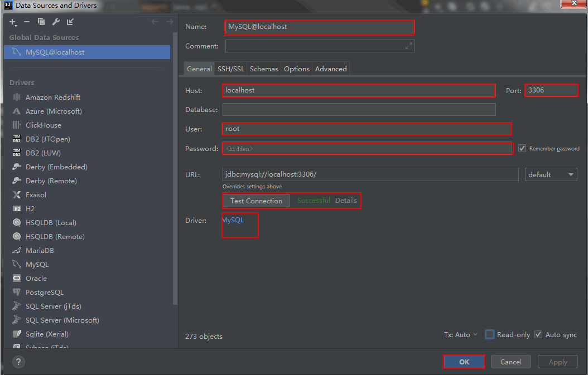Click the Apply button

click(558, 362)
